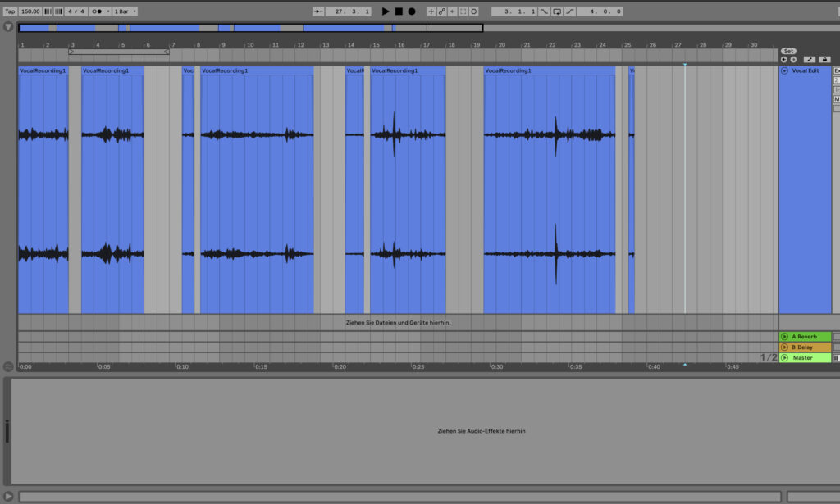Fold the Vocal Edit track
Screen dimensions: 840x504
coord(784,70)
